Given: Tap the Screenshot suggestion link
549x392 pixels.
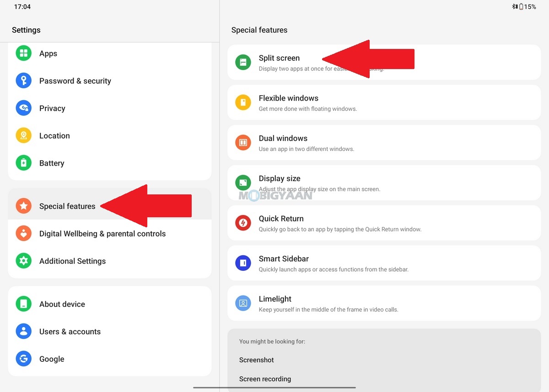Looking at the screenshot, I should (257, 360).
